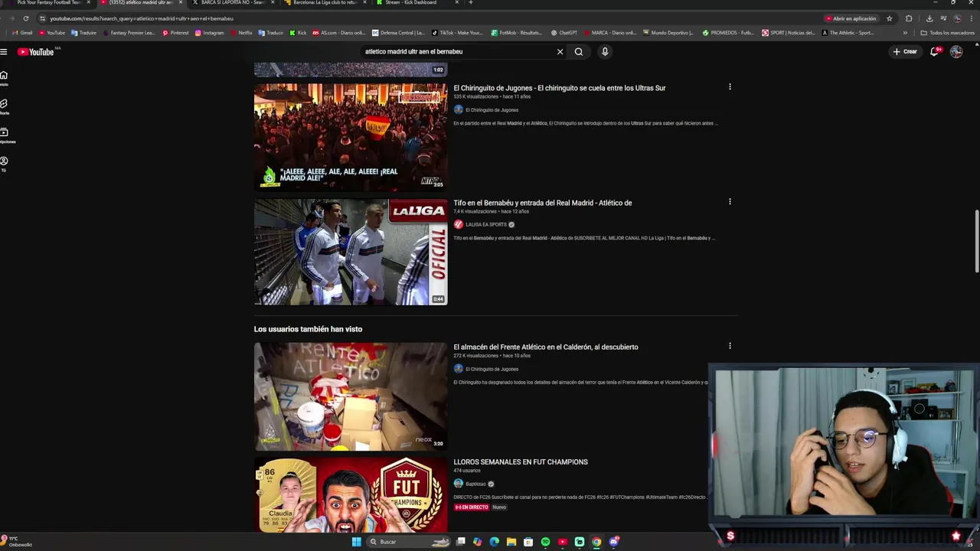
Task: Reload the page with the browser refresh icon
Action: click(25, 18)
